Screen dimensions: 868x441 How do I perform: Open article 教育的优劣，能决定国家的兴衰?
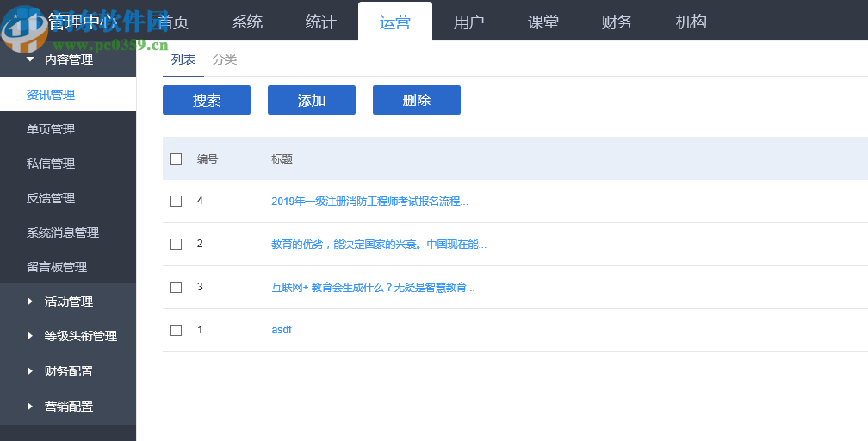click(x=379, y=245)
